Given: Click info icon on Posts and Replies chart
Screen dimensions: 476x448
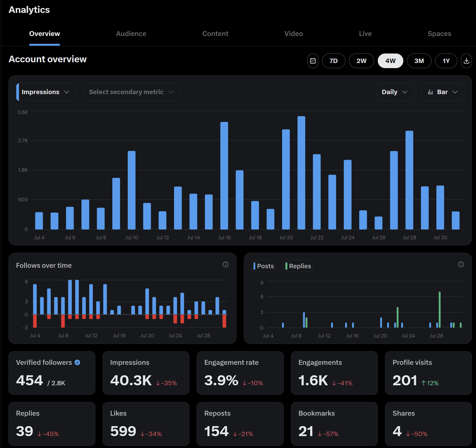Looking at the screenshot, I should (x=461, y=264).
